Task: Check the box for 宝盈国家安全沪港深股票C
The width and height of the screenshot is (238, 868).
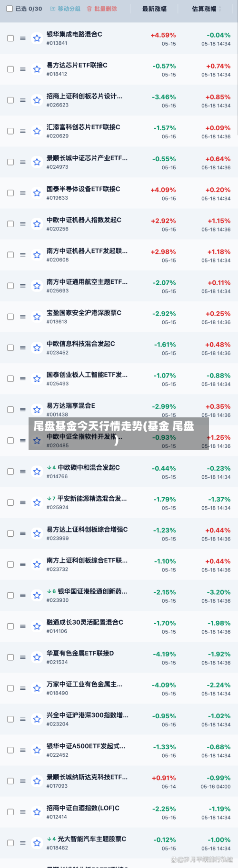Action: tap(10, 317)
